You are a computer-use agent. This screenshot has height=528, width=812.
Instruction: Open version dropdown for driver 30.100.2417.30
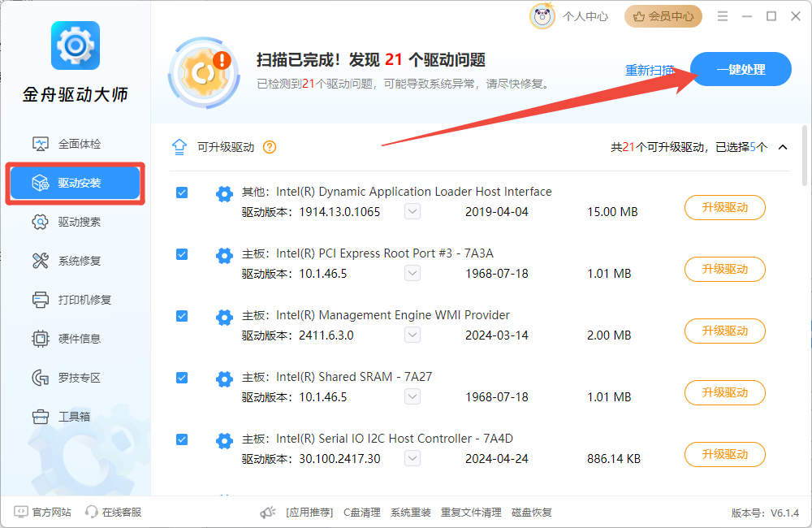coord(412,458)
